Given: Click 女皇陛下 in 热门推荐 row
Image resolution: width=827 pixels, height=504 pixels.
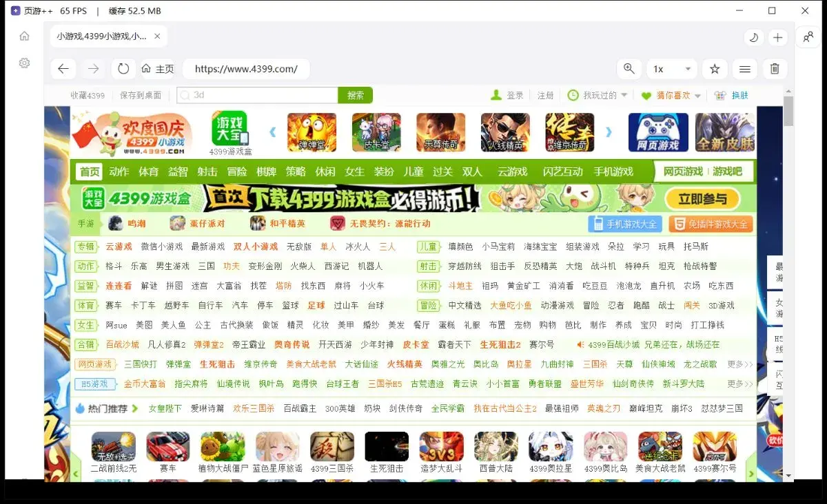Looking at the screenshot, I should click(x=165, y=408).
